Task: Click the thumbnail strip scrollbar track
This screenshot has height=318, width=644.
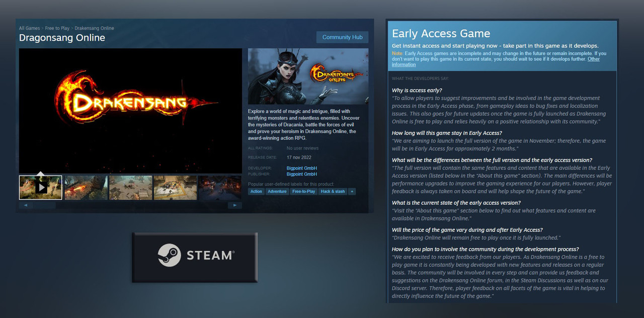Action: point(130,205)
